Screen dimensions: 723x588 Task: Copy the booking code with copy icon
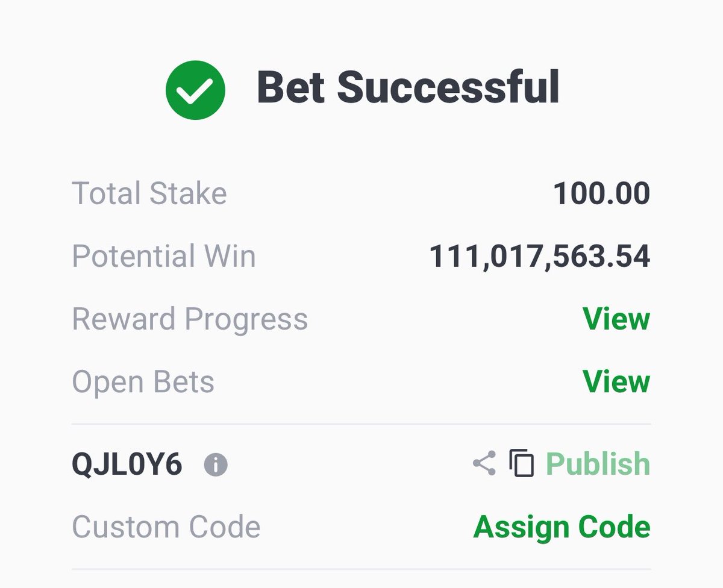[x=522, y=464]
